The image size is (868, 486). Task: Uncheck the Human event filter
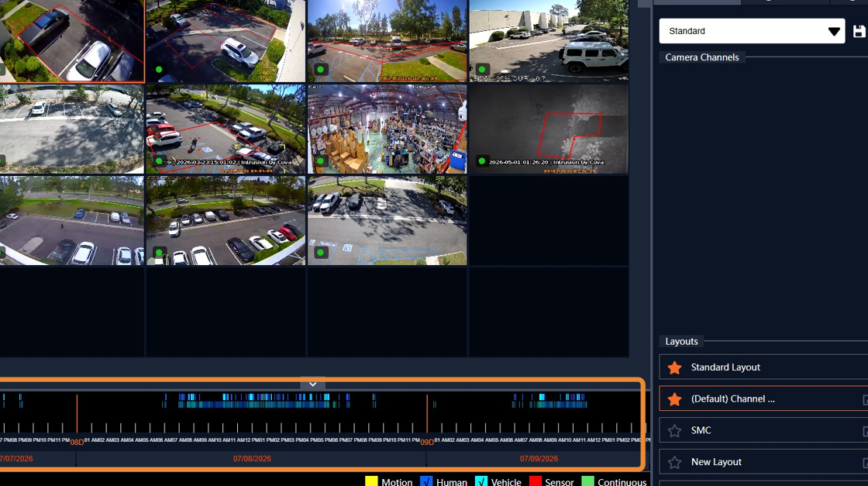coord(426,481)
